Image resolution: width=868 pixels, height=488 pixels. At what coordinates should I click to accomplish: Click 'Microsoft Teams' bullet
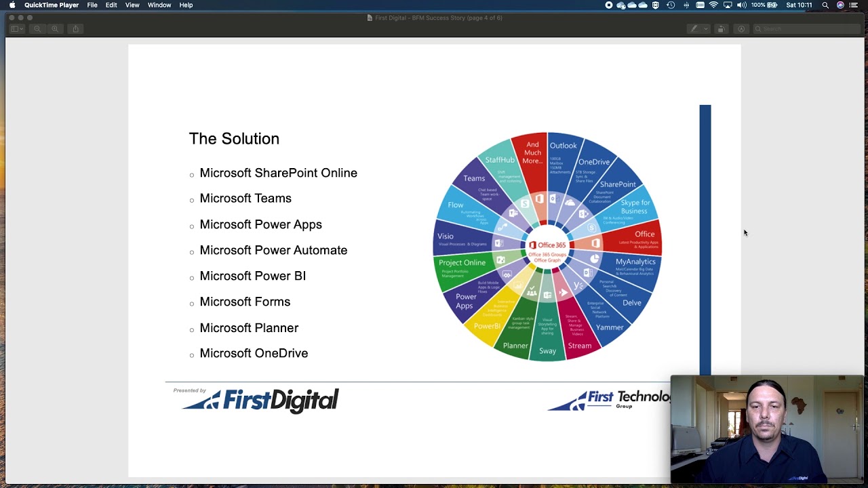(x=245, y=198)
